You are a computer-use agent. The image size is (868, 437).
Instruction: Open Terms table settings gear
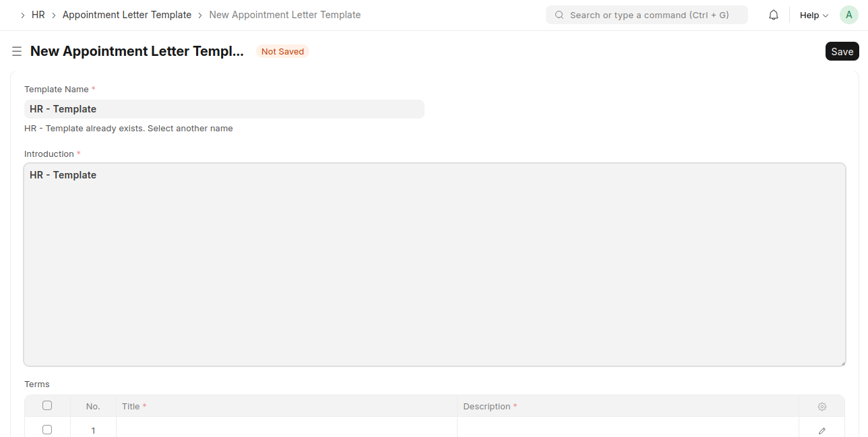tap(821, 407)
